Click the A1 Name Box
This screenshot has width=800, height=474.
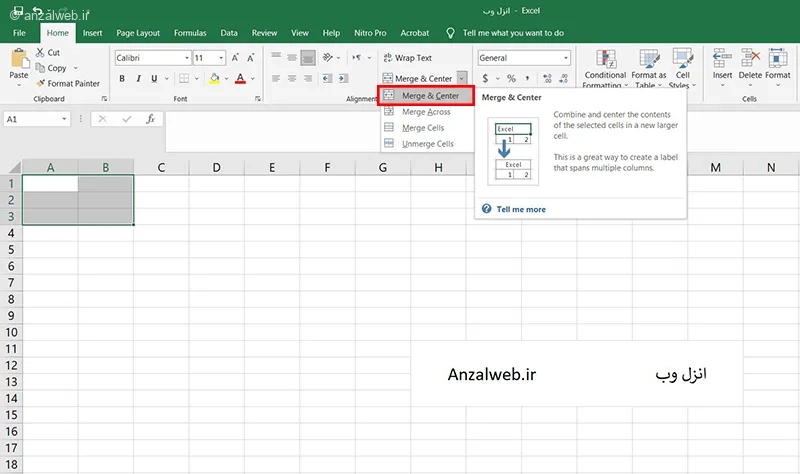[37, 119]
